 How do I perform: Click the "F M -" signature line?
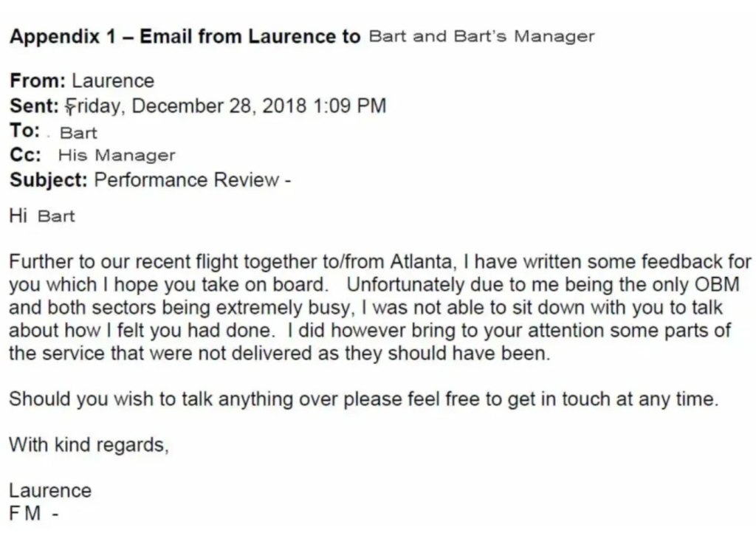pyautogui.click(x=33, y=514)
